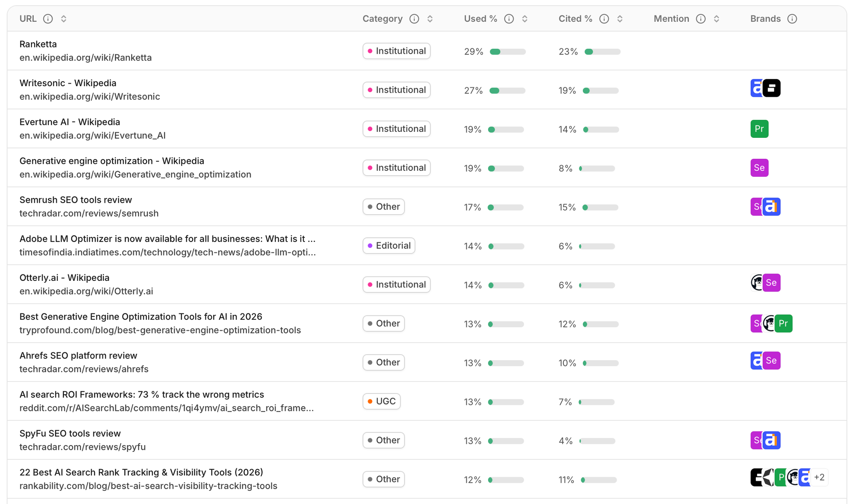
Task: Click the info icon beside Mention header
Action: [701, 19]
